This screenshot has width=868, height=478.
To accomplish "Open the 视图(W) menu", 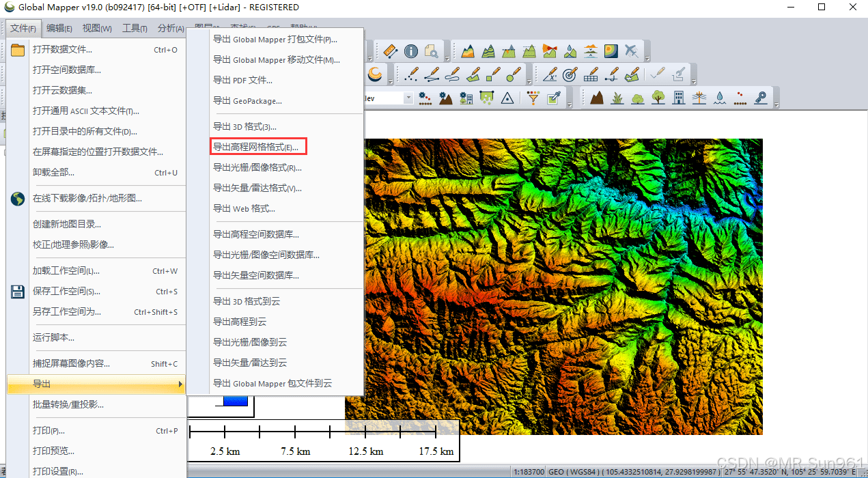I will (97, 28).
